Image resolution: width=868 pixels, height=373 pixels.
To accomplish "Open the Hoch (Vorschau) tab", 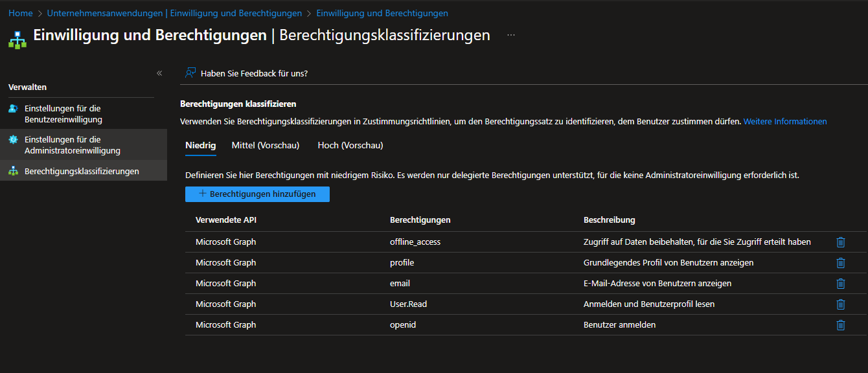I will (350, 146).
